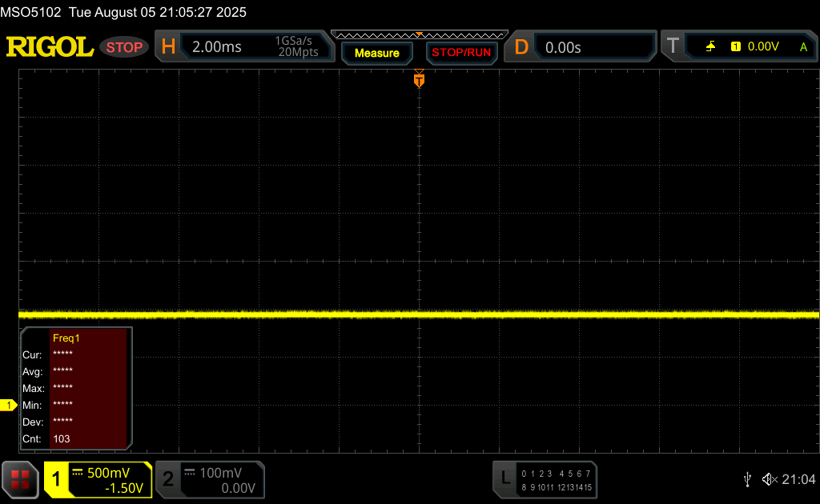Image resolution: width=820 pixels, height=504 pixels.
Task: Click the rising edge trigger type icon
Action: click(x=710, y=46)
